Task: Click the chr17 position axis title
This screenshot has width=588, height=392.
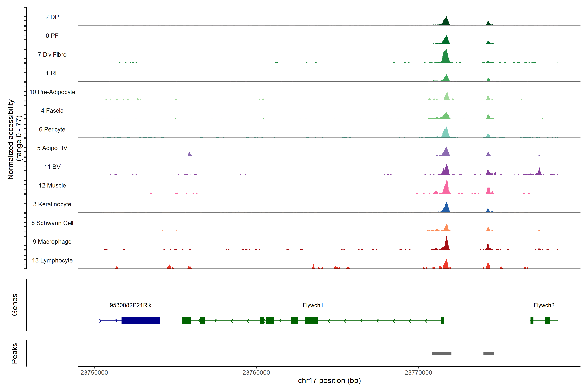Action: [x=329, y=381]
